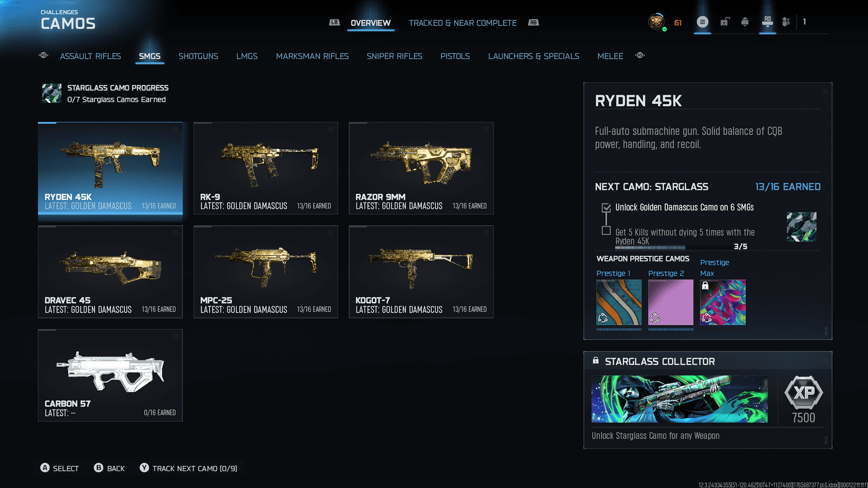Switch to Tracked & Near Complete tab
The width and height of the screenshot is (868, 488).
(462, 23)
